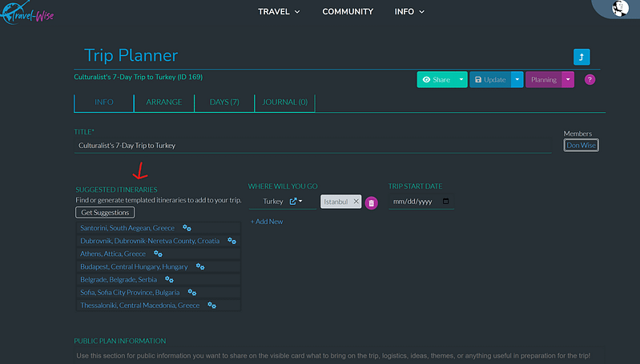The image size is (640, 364).
Task: Expand the Share dropdown arrow
Action: click(x=461, y=79)
